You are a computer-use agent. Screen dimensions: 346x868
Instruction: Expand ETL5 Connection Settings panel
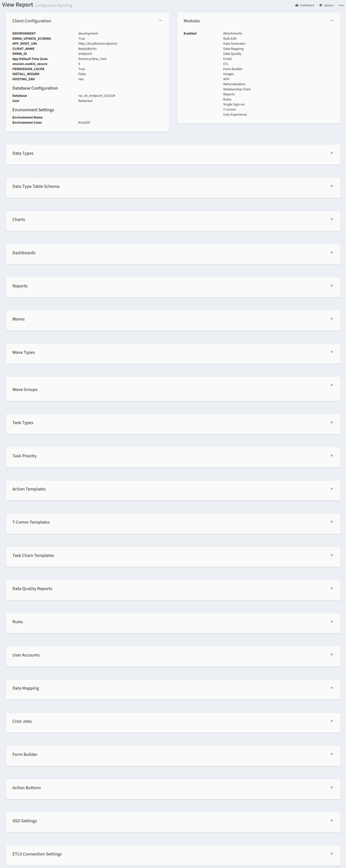point(332,854)
